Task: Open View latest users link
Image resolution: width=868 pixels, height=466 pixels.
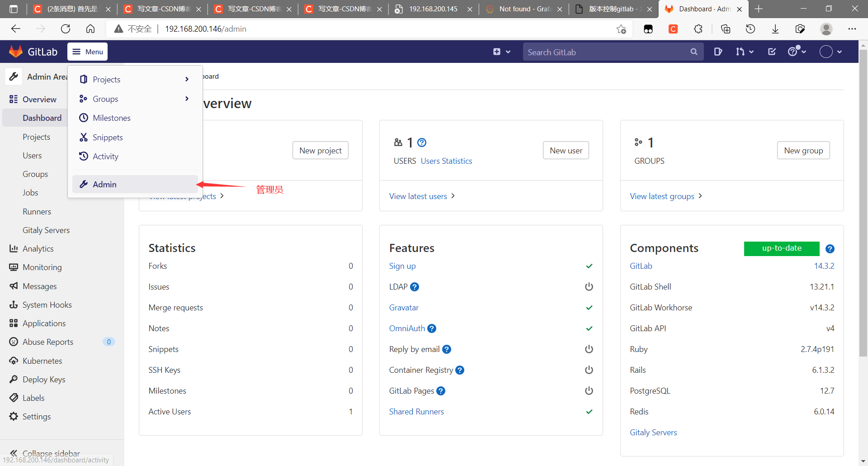Action: 422,196
